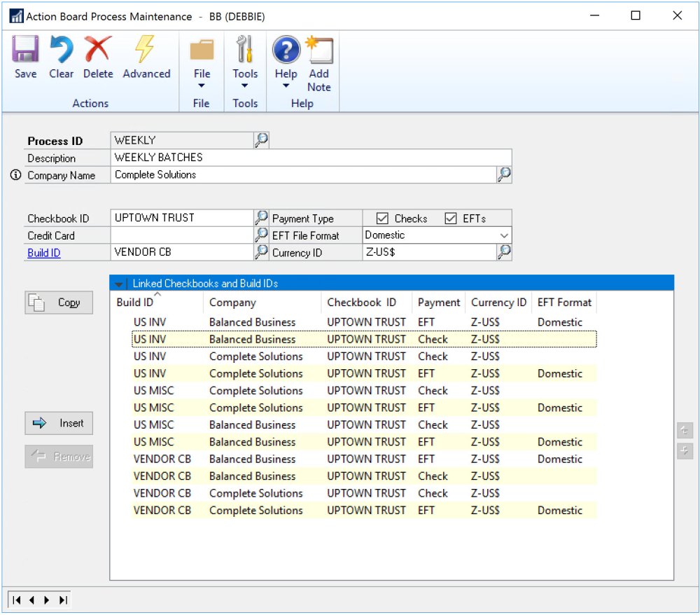The width and height of the screenshot is (700, 615).
Task: Collapse the Linked Checkbooks and Build IDs section
Action: tap(119, 284)
